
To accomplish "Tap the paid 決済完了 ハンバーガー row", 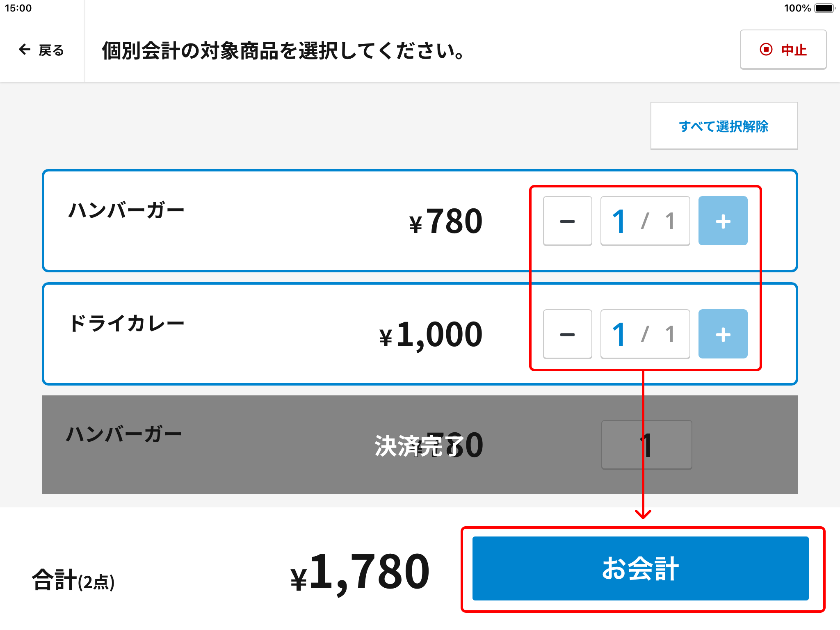I will point(420,445).
